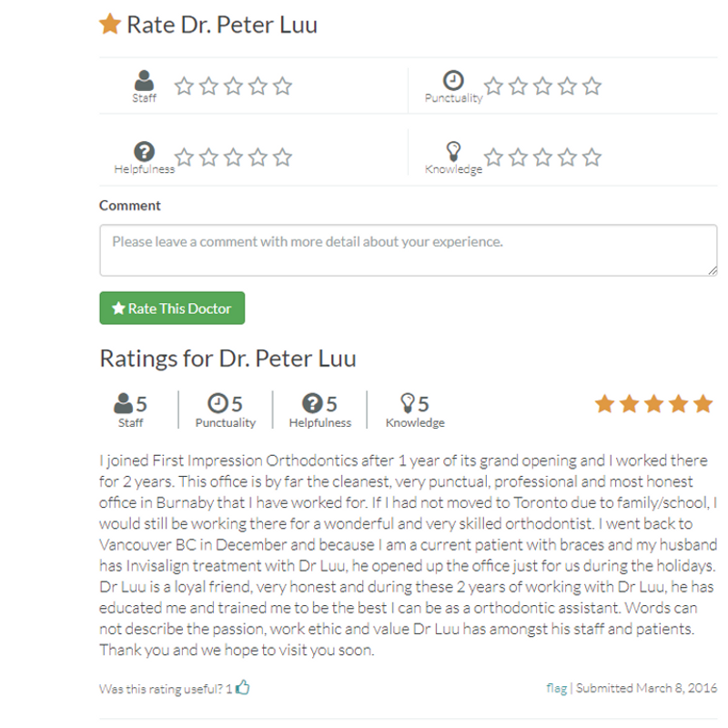Submit with Rate This Doctor button
728x728 pixels.
point(172,308)
